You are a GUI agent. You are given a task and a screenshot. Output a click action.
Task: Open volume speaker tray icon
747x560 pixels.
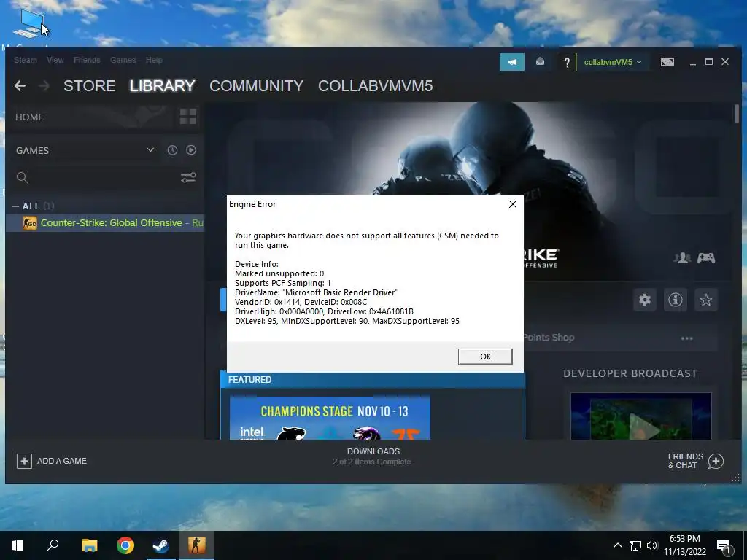coord(652,545)
